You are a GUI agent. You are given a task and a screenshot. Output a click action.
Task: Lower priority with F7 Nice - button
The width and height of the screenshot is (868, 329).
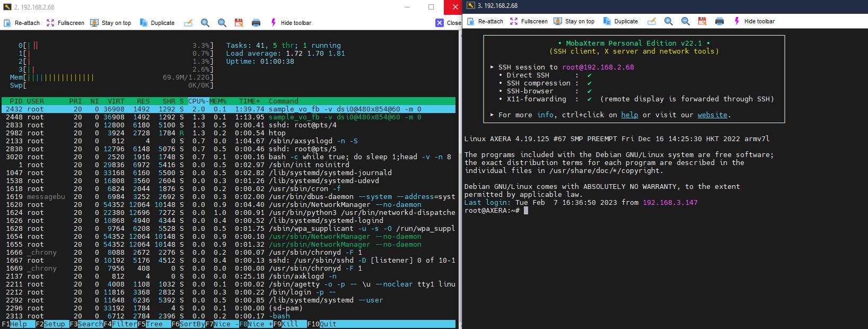[x=222, y=324]
